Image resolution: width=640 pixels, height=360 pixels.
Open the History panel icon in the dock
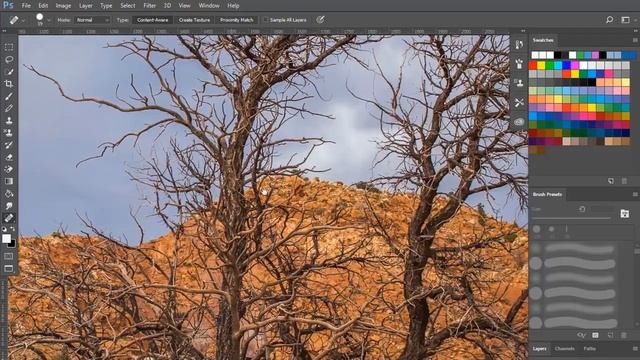point(519,44)
